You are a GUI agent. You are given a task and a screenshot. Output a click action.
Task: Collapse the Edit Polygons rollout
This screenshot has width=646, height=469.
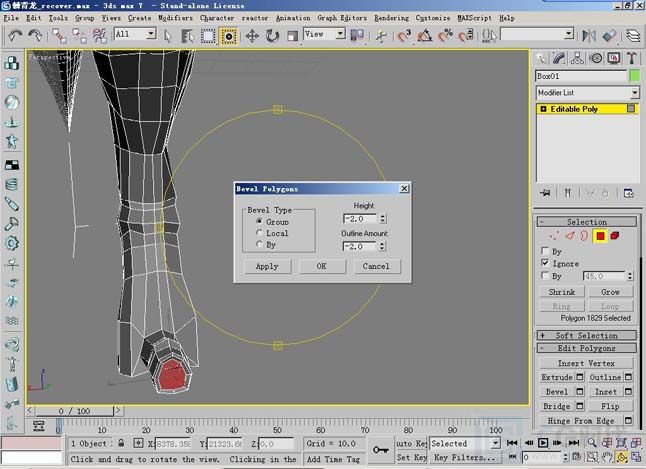(x=587, y=348)
